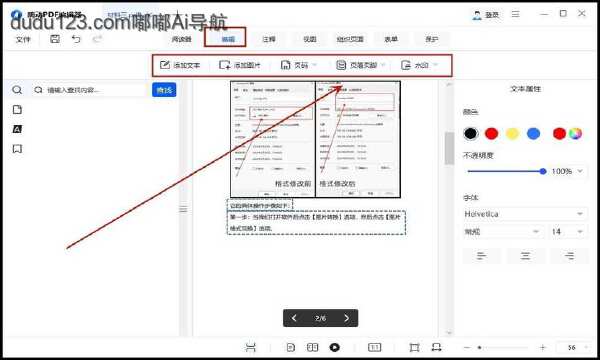Select center text alignment
The width and height of the screenshot is (600, 360).
point(525,256)
